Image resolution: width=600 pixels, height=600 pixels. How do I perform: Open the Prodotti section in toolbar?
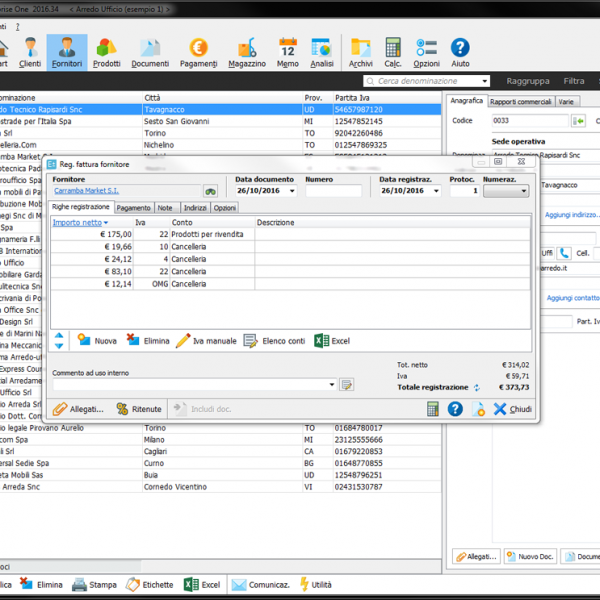(106, 52)
